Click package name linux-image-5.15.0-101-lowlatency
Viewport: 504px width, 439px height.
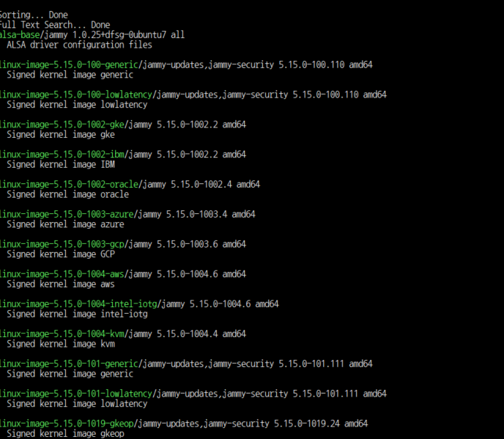pyautogui.click(x=76, y=394)
